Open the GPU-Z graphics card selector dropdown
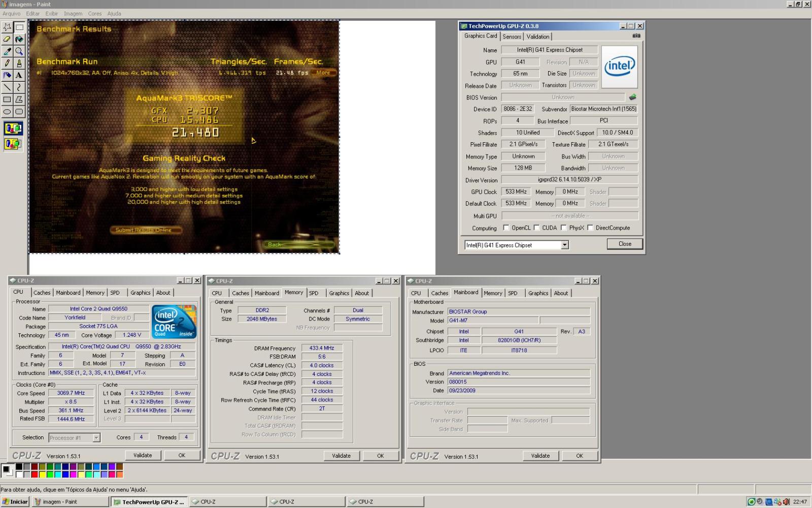The image size is (812, 508). coord(564,245)
